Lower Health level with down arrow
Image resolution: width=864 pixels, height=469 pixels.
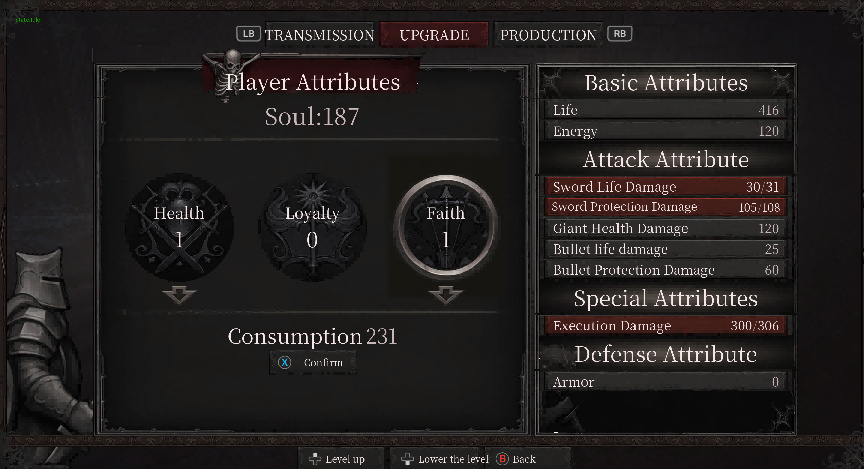[179, 295]
